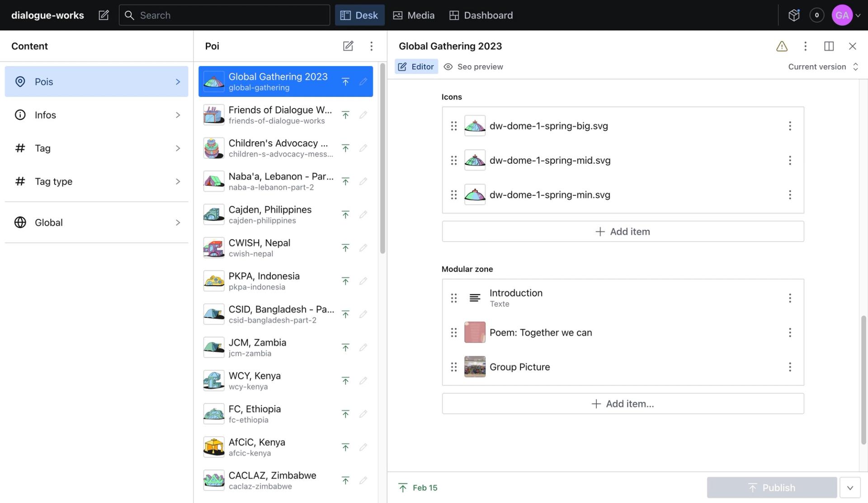Select JCM, Zambia in the Poi list
The image size is (868, 503).
tap(286, 347)
